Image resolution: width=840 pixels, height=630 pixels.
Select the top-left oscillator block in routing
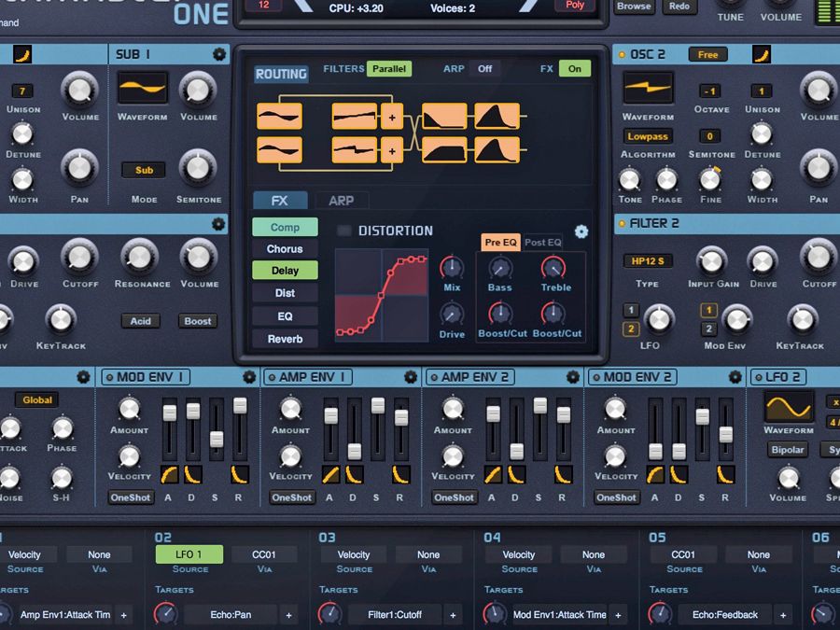click(x=279, y=117)
